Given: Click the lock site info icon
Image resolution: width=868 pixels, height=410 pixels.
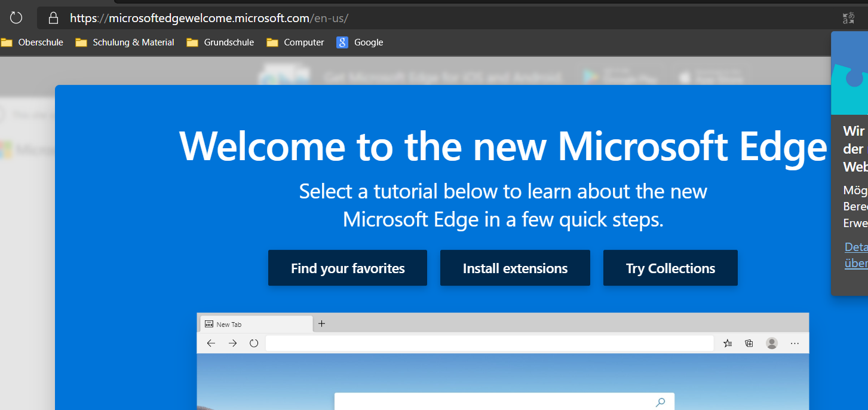Looking at the screenshot, I should [x=53, y=18].
